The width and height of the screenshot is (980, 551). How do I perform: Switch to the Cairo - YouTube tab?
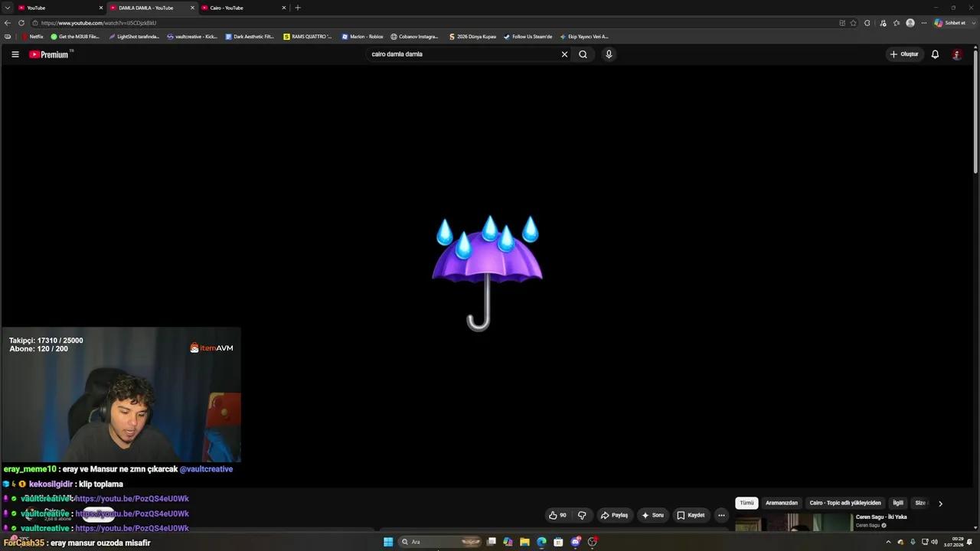tap(242, 8)
